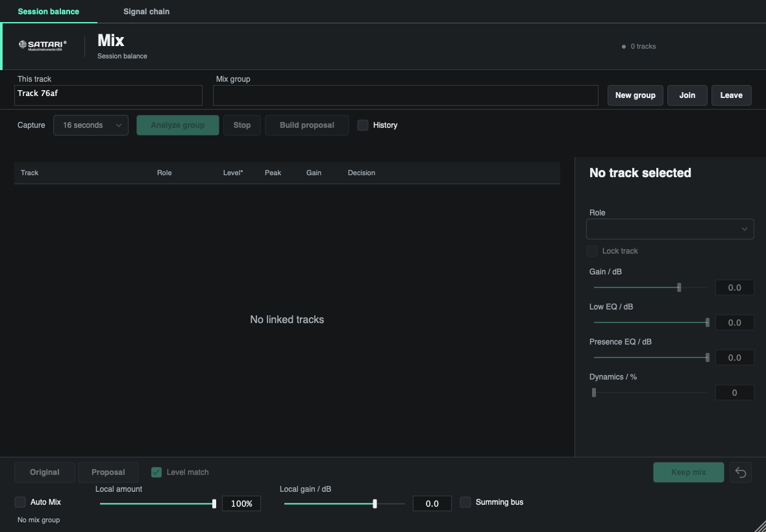The width and height of the screenshot is (766, 532).
Task: Click the Low EQ value box
Action: (734, 322)
